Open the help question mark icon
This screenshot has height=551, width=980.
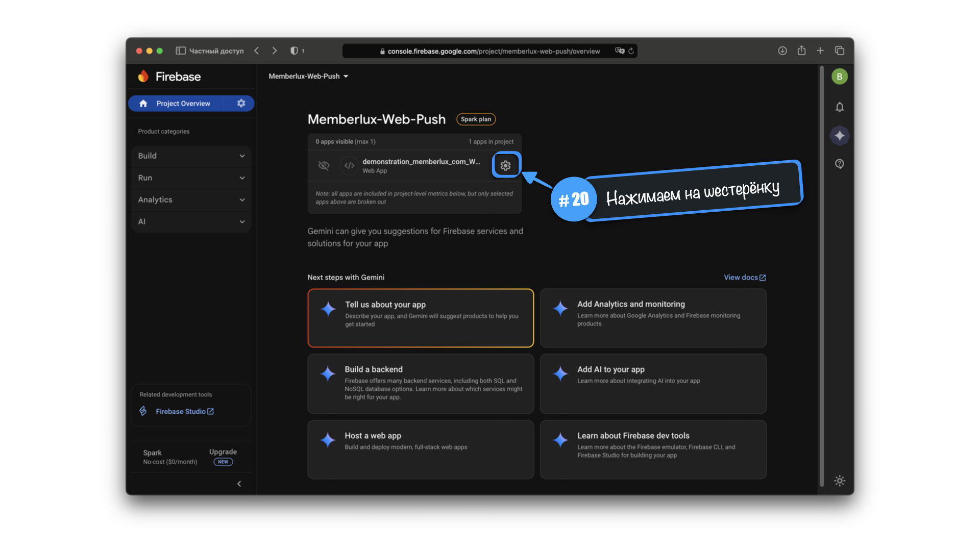pyautogui.click(x=839, y=164)
